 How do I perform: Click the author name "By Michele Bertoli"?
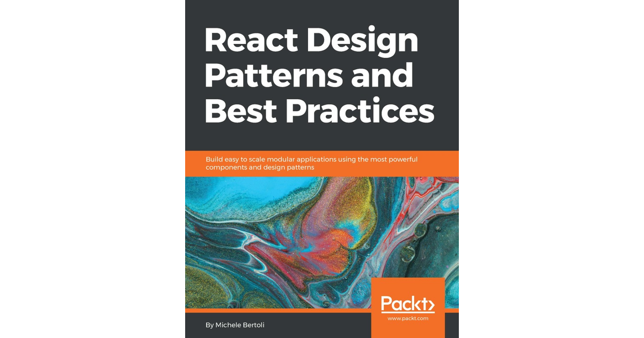coord(235,325)
